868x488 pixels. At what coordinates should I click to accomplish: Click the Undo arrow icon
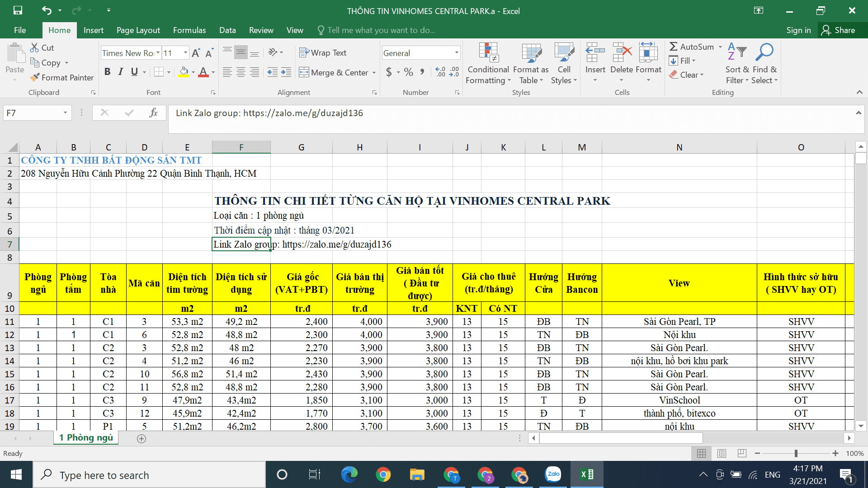tap(47, 10)
